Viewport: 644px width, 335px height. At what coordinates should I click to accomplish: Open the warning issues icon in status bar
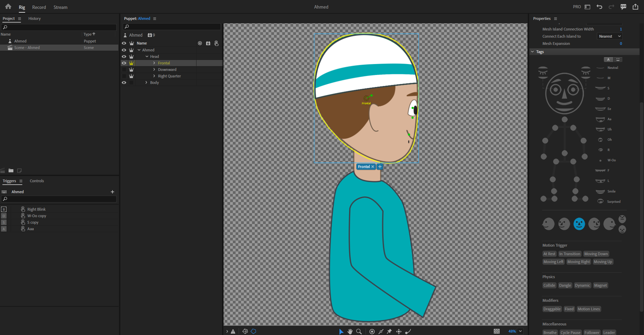point(233,331)
